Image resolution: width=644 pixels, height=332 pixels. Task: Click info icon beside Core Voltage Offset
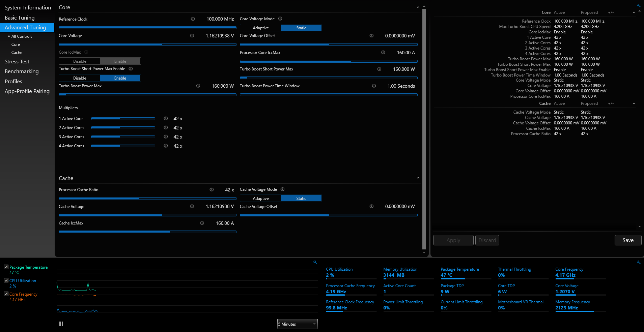coord(371,35)
